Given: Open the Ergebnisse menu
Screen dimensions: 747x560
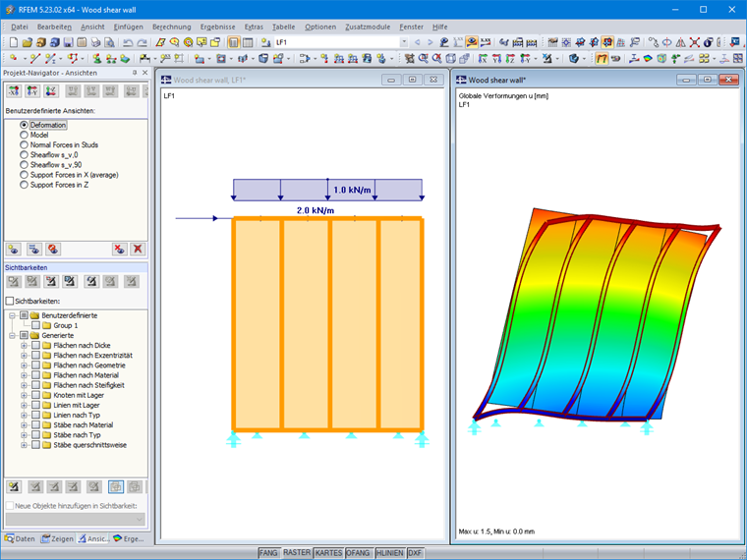Looking at the screenshot, I should point(218,28).
